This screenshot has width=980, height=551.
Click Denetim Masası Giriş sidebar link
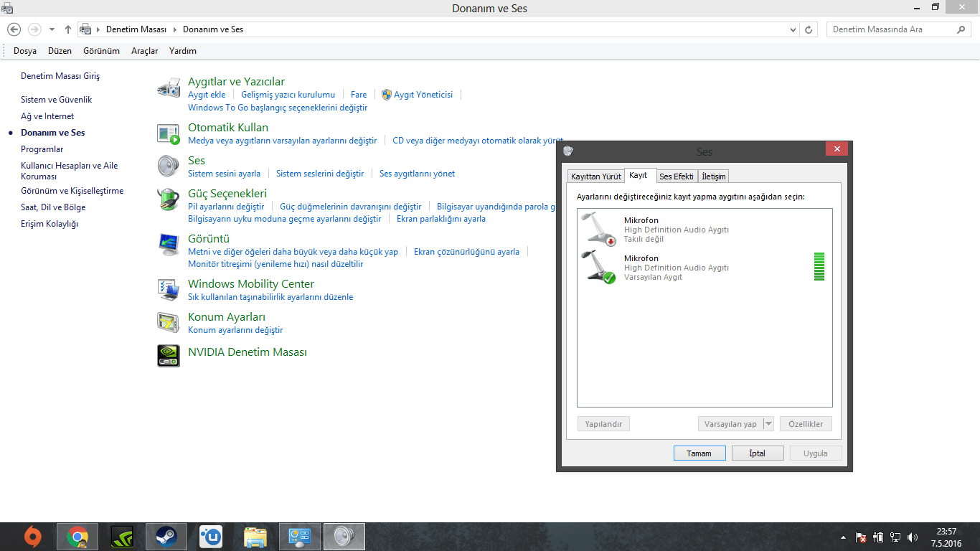[x=60, y=76]
